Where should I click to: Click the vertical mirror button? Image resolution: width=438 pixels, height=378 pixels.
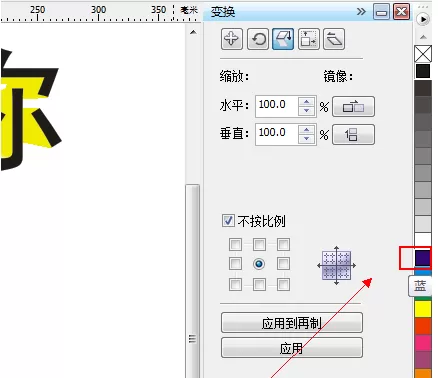[353, 135]
